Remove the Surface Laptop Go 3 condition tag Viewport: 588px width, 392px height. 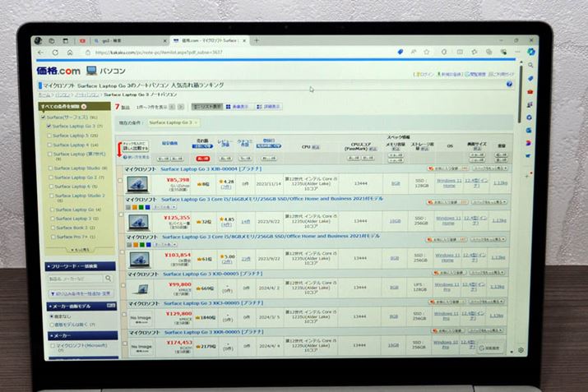(196, 122)
